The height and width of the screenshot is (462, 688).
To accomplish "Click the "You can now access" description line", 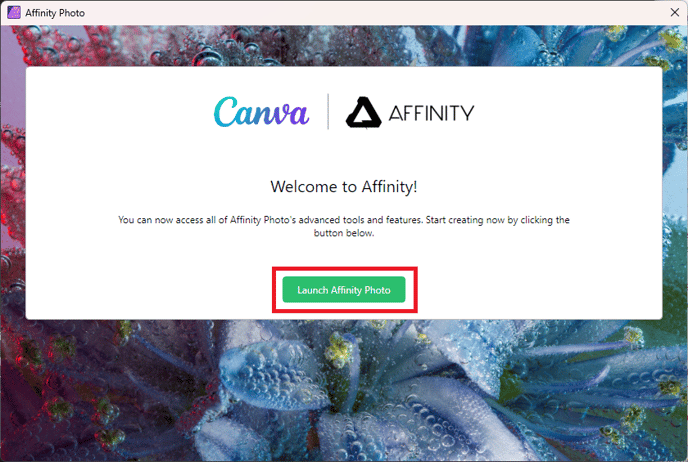I will coord(344,220).
